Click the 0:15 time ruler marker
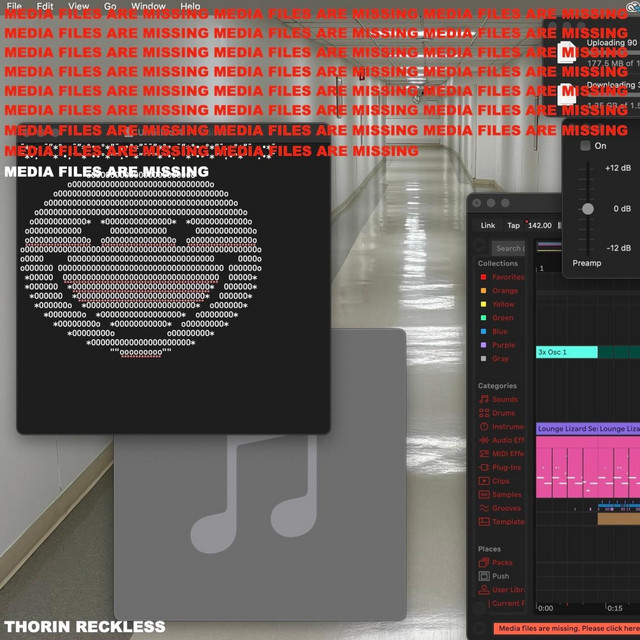Viewport: 640px width, 640px height. click(615, 608)
